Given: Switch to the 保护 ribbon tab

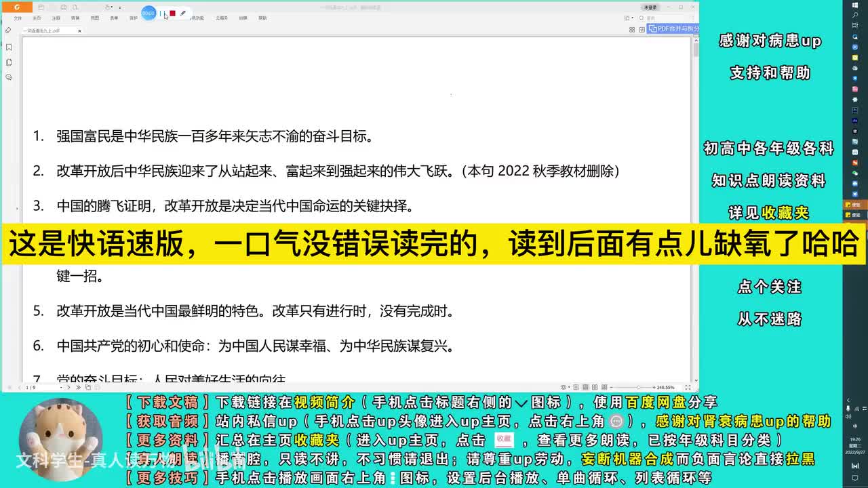Looking at the screenshot, I should (134, 18).
